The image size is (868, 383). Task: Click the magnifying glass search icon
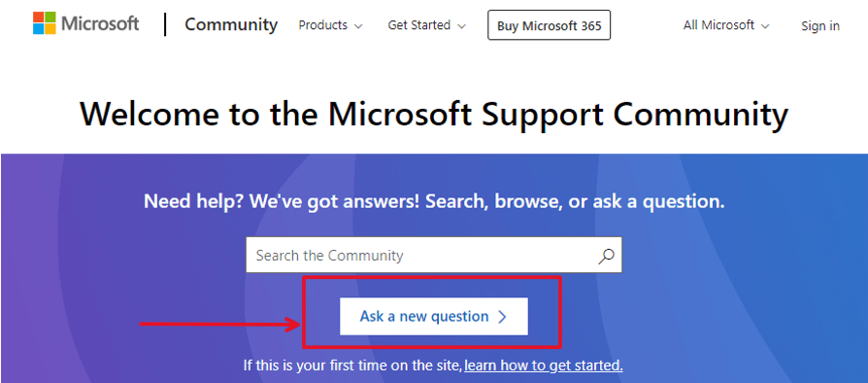click(606, 256)
